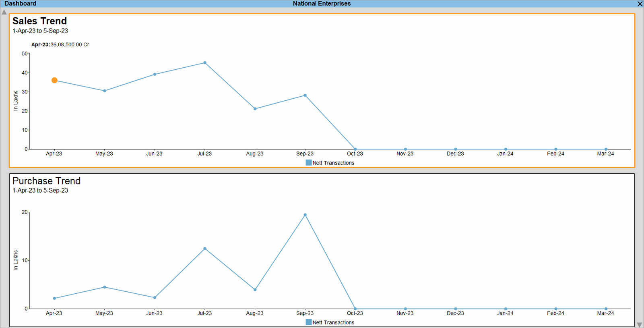Click the Oct-23 zero point on Sales Trend

point(355,149)
